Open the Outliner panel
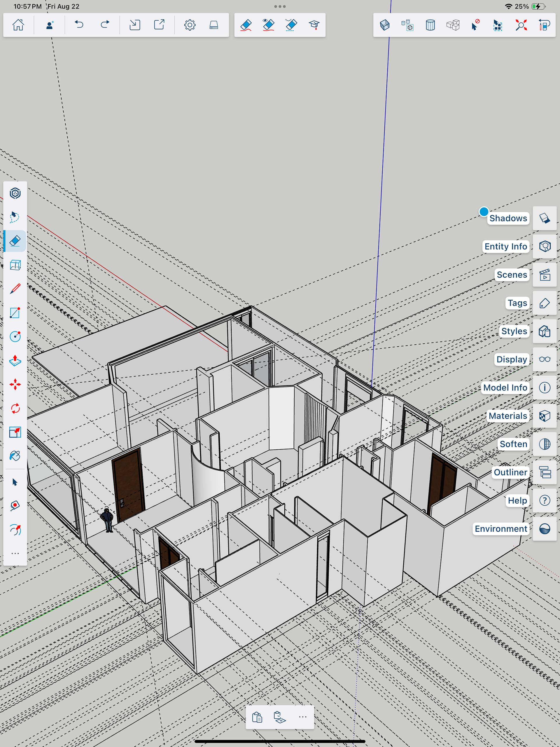Viewport: 560px width, 747px height. pos(545,472)
